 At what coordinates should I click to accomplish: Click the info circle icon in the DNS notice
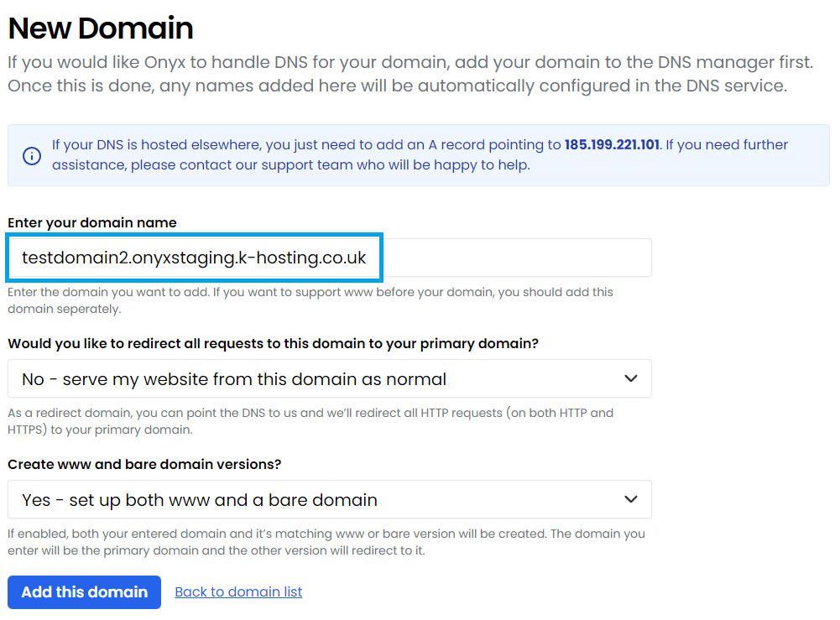coord(32,156)
